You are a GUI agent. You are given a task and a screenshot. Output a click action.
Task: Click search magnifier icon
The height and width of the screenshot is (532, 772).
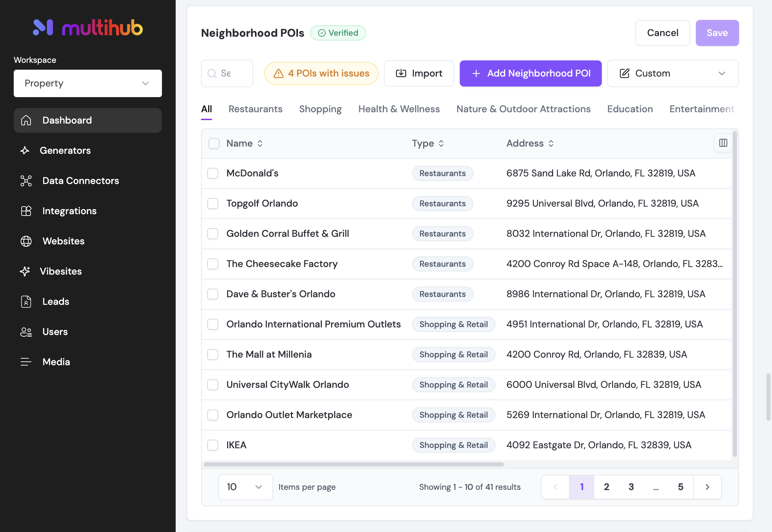tap(212, 73)
